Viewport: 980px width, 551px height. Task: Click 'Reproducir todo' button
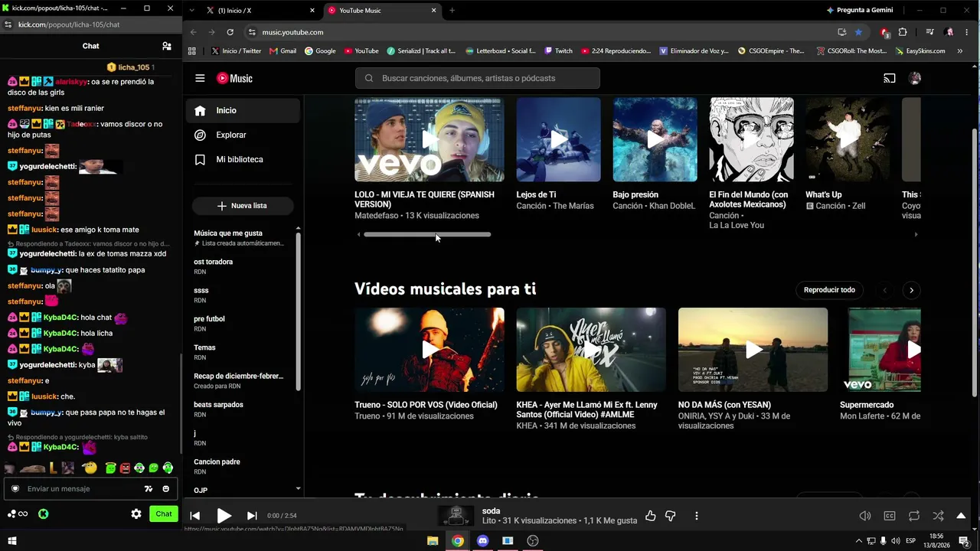[x=829, y=290]
